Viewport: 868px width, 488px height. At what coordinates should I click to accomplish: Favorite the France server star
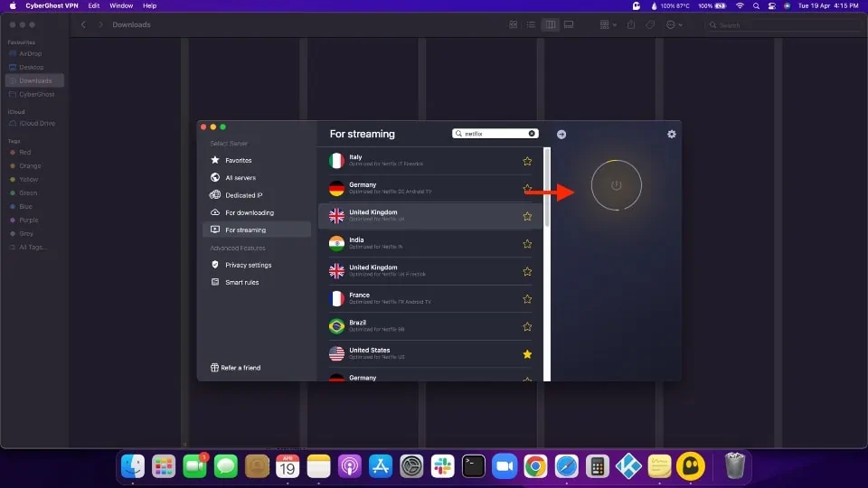[x=527, y=299]
